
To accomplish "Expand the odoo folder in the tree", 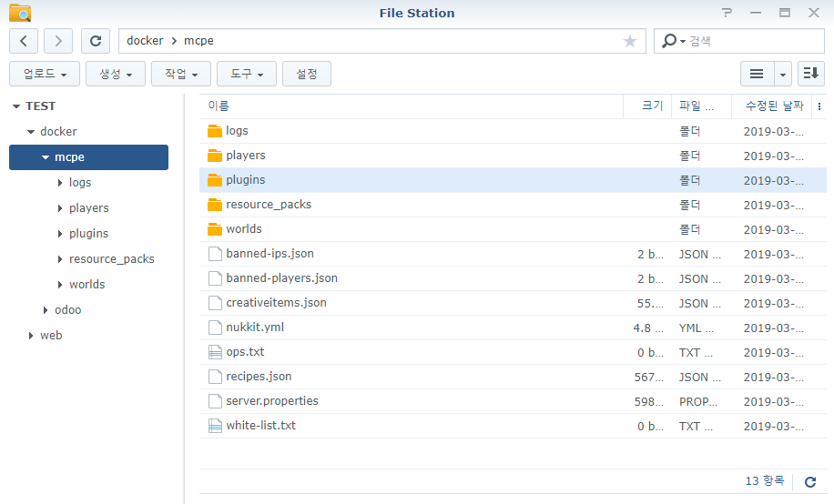I will click(x=46, y=310).
